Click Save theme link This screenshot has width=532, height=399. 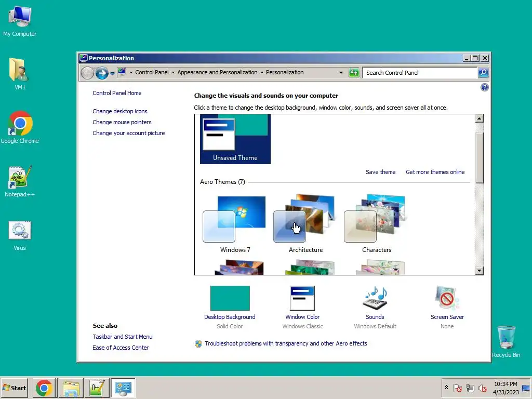[x=380, y=172]
